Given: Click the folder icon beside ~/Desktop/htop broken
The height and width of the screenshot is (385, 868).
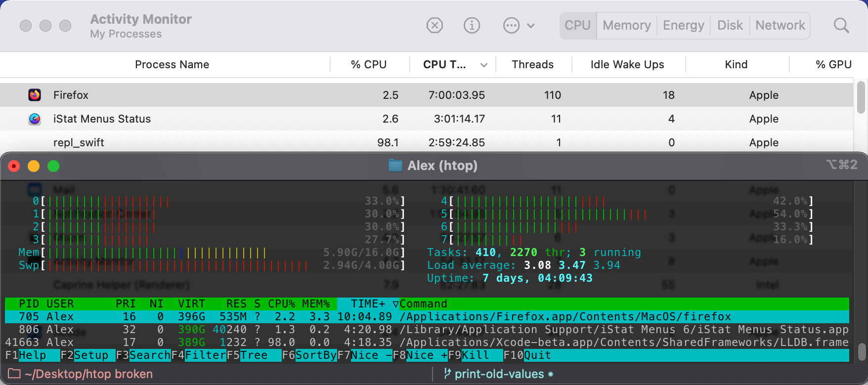Looking at the screenshot, I should point(14,374).
